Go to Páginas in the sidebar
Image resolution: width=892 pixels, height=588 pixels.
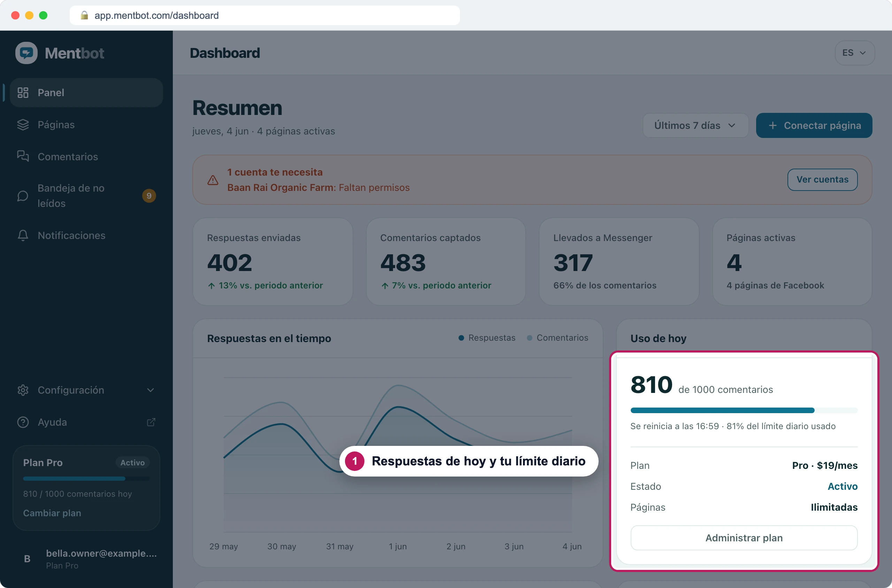click(86, 124)
